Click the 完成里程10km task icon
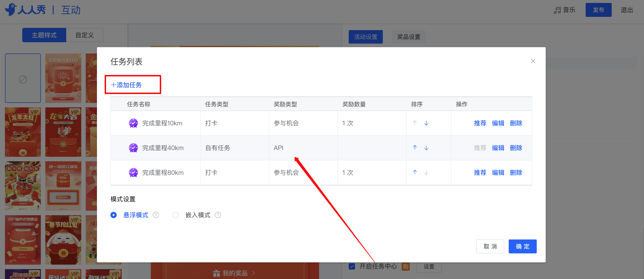This screenshot has width=644, height=279. pyautogui.click(x=133, y=123)
